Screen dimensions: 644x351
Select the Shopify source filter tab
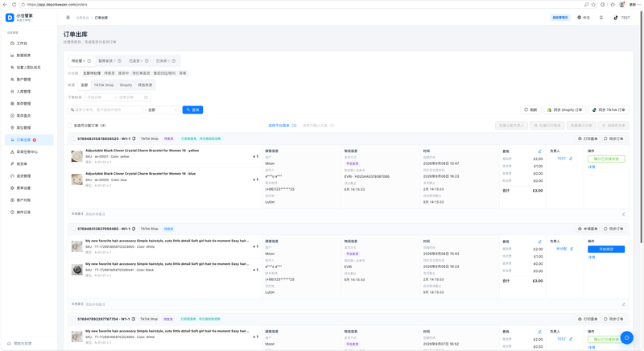point(126,85)
